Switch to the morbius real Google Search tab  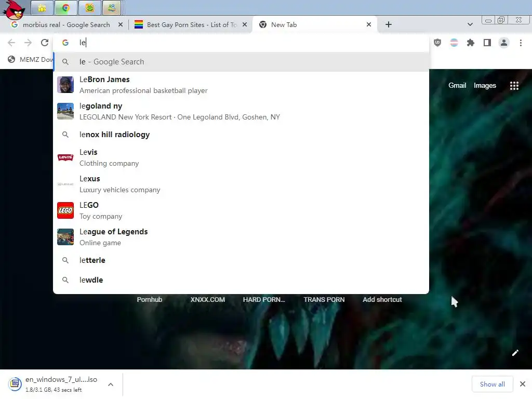pyautogui.click(x=67, y=25)
